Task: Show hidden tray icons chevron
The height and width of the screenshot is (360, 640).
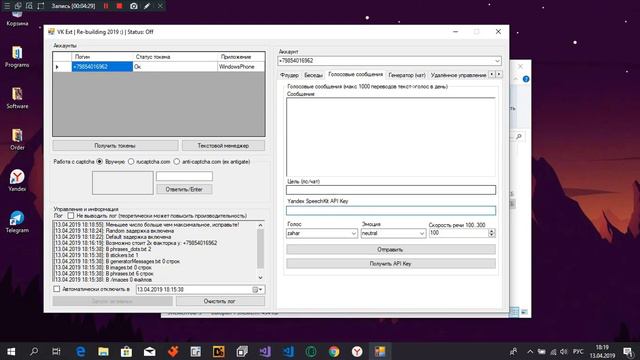Action: point(530,351)
